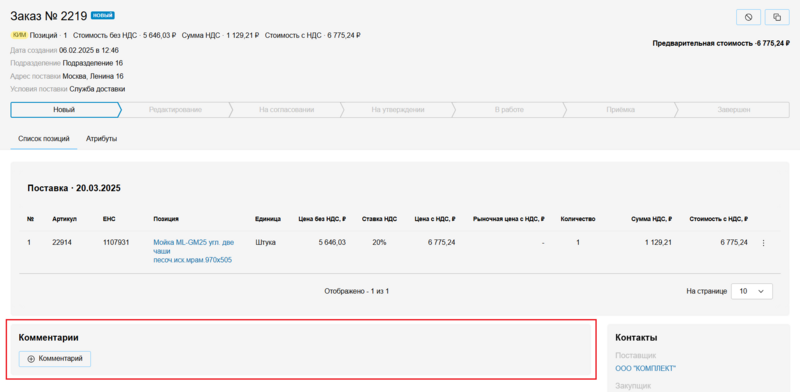This screenshot has width=800, height=392.
Task: Click the blue новый badge beside order number
Action: pos(103,15)
